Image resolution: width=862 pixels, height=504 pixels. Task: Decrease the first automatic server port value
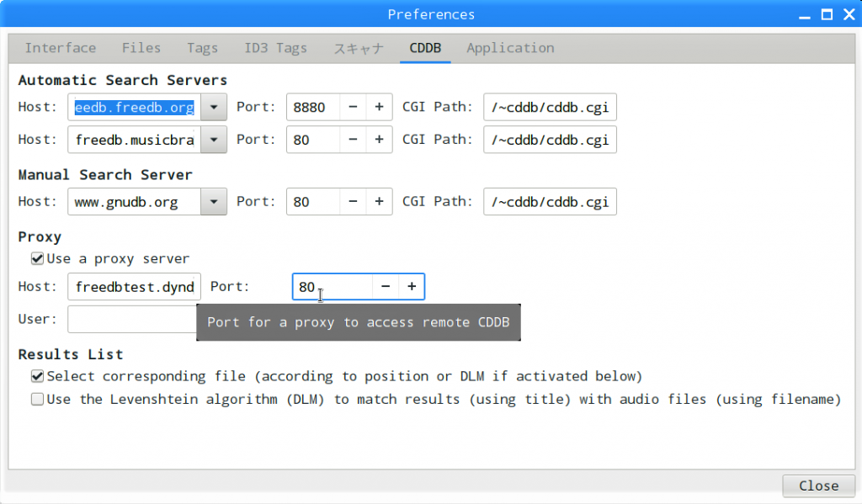click(353, 107)
